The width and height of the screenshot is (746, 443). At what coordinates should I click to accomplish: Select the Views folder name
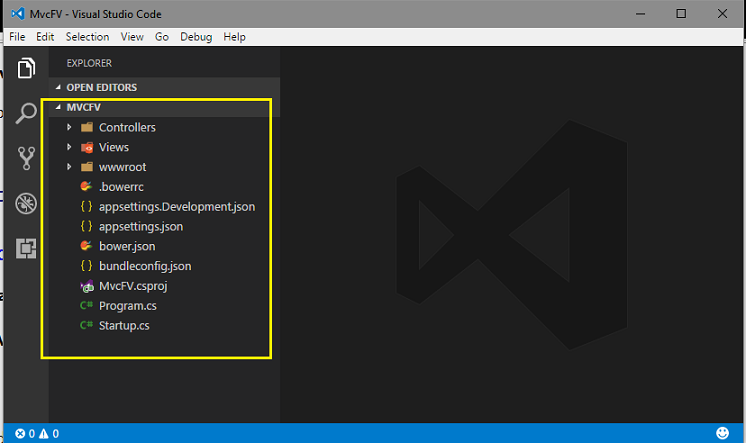click(114, 147)
